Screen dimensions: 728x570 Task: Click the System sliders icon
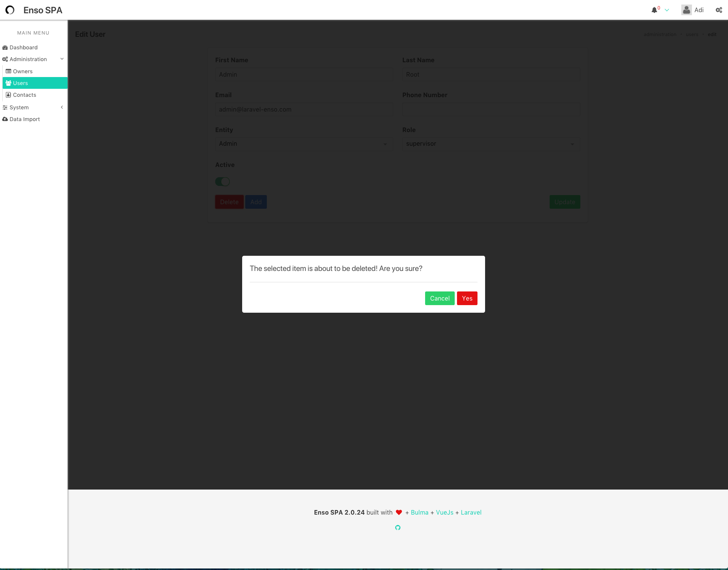5,107
